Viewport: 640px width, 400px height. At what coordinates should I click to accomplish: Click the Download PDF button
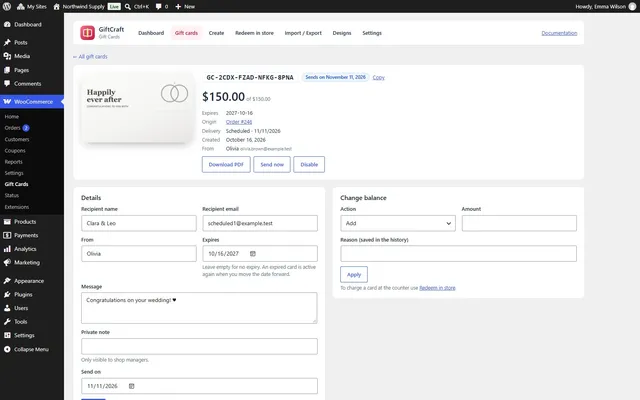(226, 164)
